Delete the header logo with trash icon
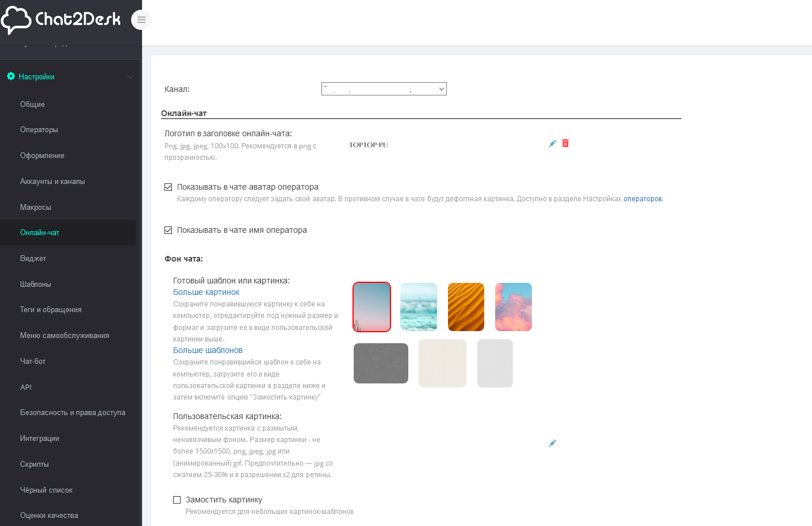The image size is (812, 526). coord(565,144)
